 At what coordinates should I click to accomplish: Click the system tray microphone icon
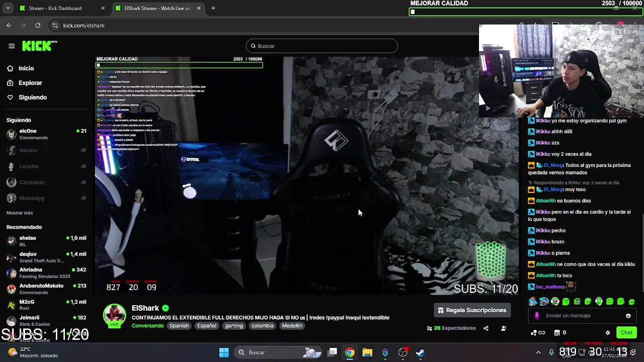click(551, 352)
